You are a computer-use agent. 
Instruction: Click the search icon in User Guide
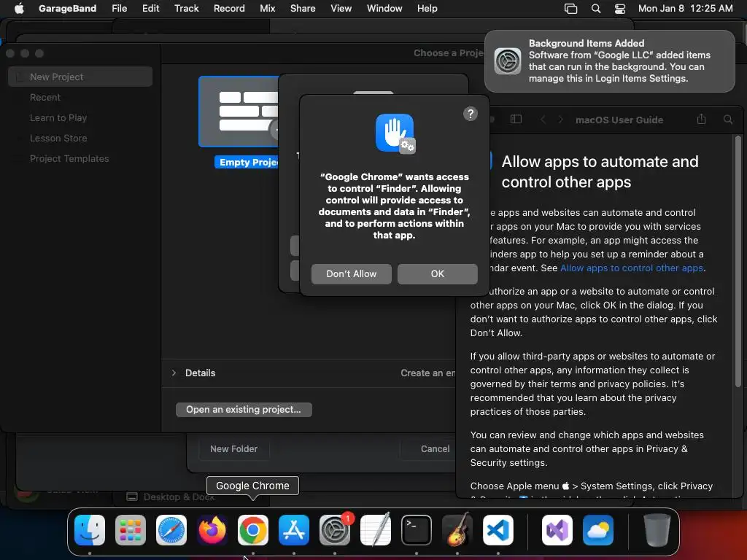(x=728, y=120)
